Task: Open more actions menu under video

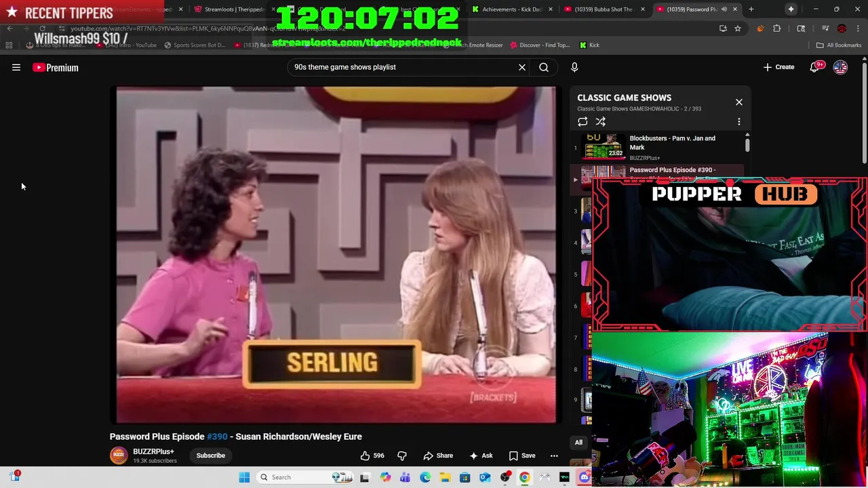Action: click(554, 455)
